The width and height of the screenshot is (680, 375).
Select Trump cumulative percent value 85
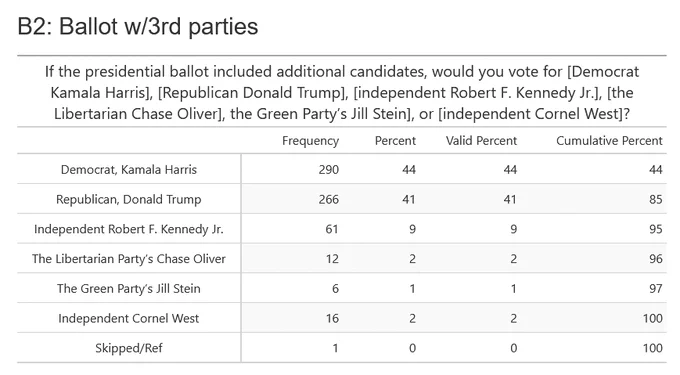[656, 199]
